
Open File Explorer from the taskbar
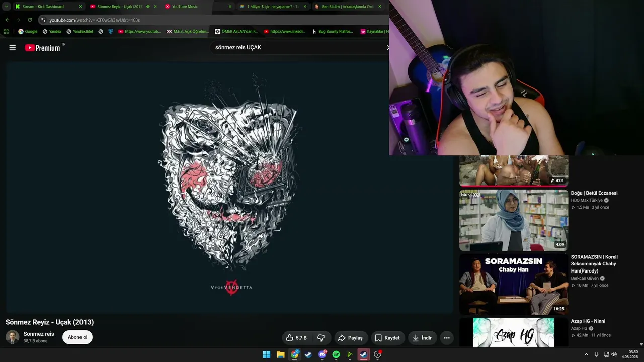pyautogui.click(x=281, y=354)
